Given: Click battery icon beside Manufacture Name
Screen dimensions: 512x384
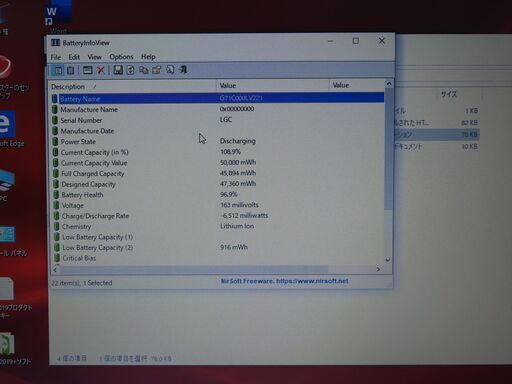Looking at the screenshot, I should 55,109.
